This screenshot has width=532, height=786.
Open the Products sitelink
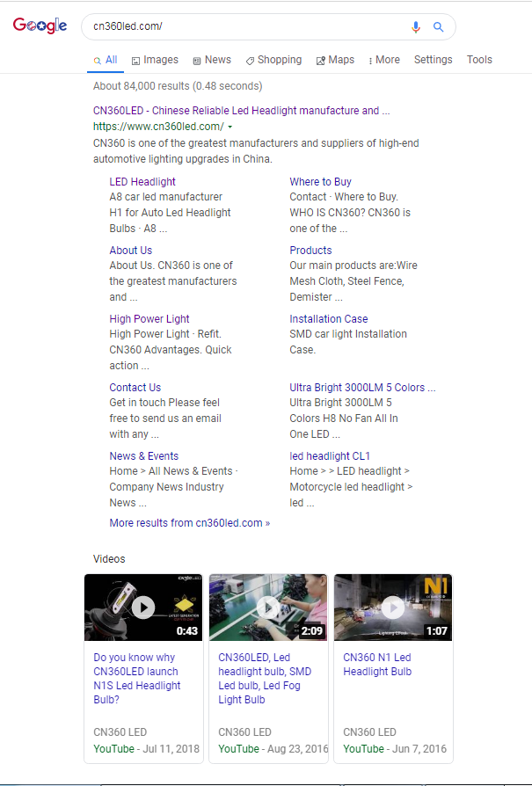[310, 251]
